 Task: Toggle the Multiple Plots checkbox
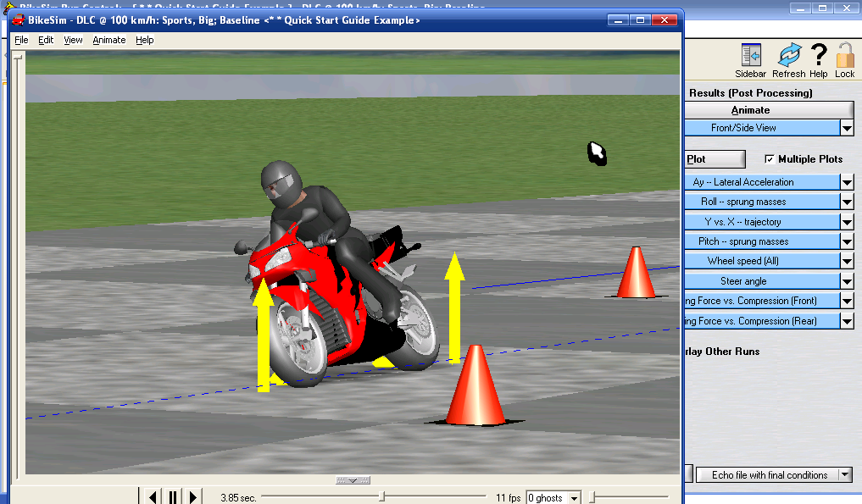[x=770, y=159]
